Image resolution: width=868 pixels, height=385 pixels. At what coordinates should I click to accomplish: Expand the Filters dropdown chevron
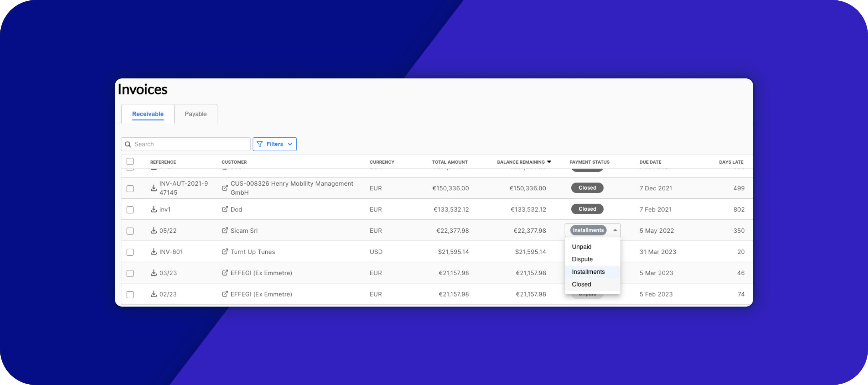(290, 144)
